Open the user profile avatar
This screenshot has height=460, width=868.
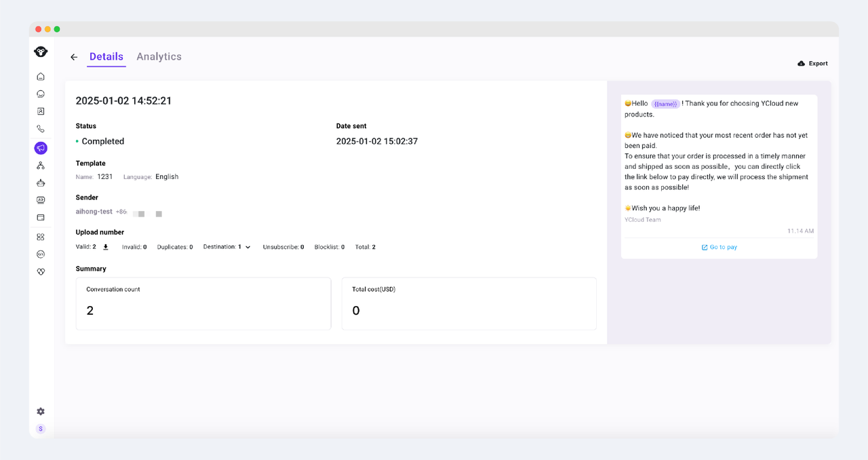click(x=41, y=429)
